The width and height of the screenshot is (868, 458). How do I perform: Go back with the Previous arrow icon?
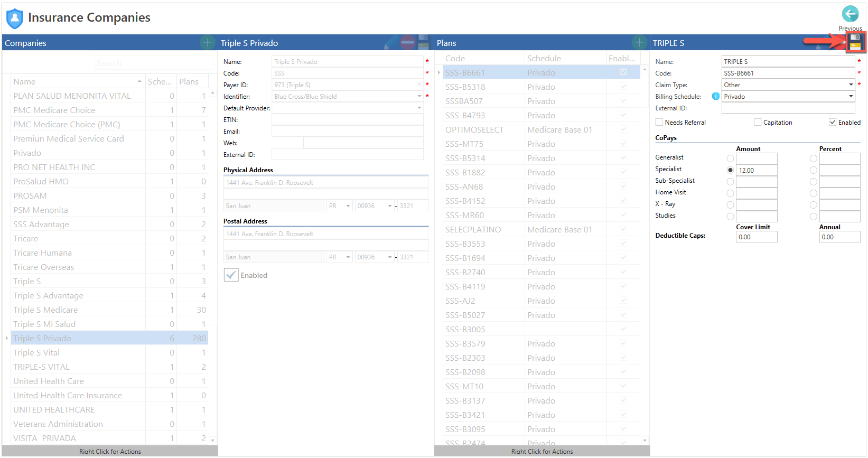pyautogui.click(x=850, y=14)
